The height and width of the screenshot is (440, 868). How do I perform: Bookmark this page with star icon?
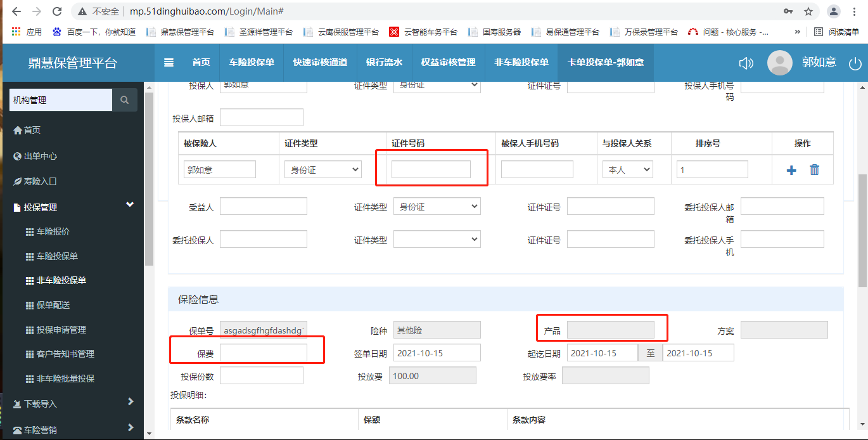point(808,11)
